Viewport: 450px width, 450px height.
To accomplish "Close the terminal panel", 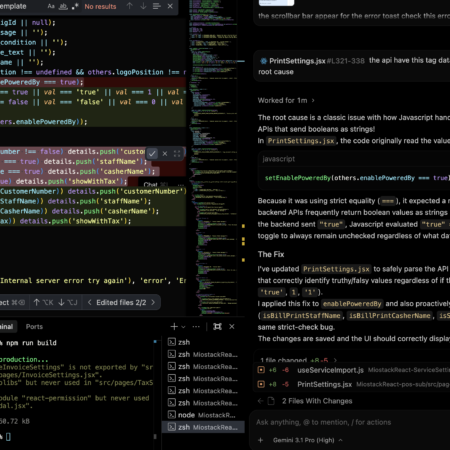I will (x=232, y=327).
